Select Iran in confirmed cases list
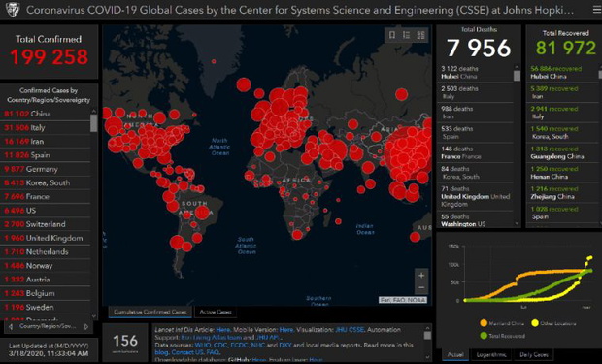602x364 pixels. [x=46, y=142]
